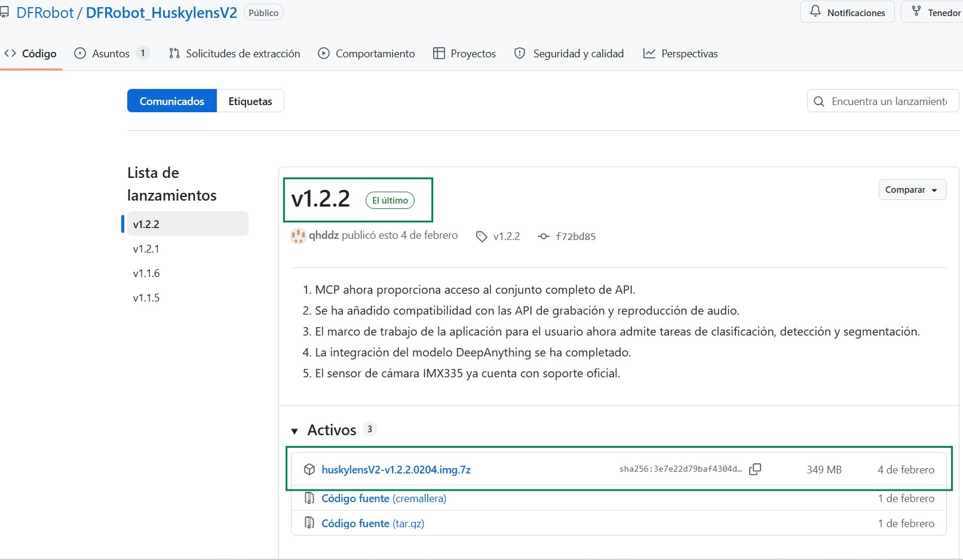Viewport: 963px width, 560px height.
Task: Open commit f72bd85
Action: coord(576,236)
